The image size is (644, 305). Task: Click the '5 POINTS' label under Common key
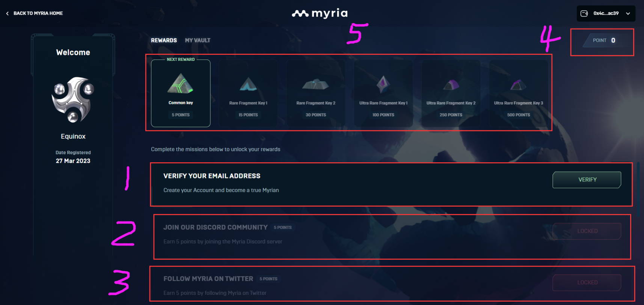click(x=181, y=115)
